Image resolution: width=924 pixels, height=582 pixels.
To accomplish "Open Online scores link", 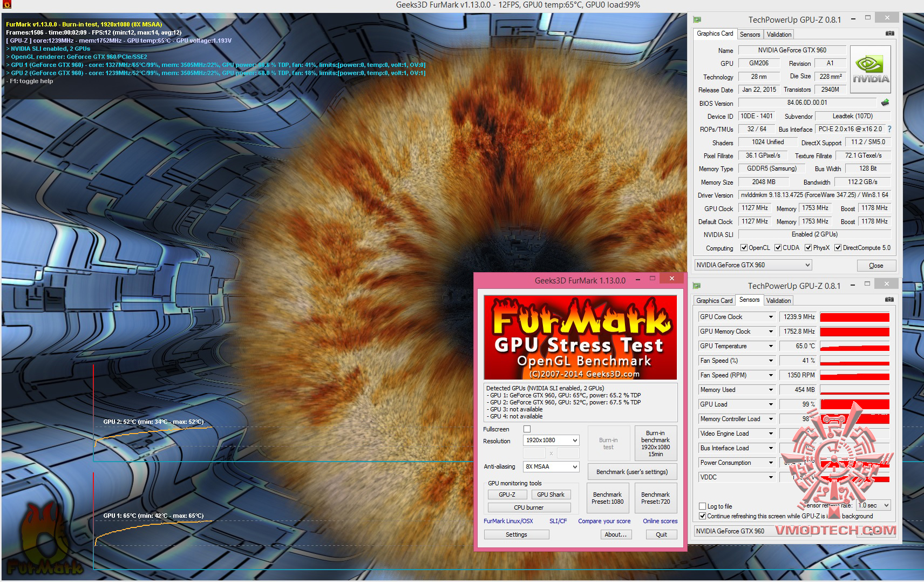I will (660, 521).
